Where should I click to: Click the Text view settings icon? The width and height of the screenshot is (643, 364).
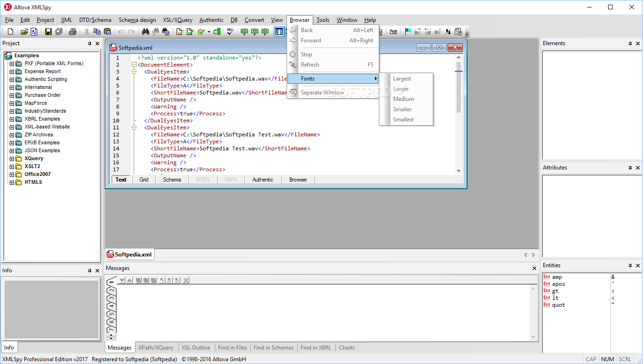click(x=458, y=32)
